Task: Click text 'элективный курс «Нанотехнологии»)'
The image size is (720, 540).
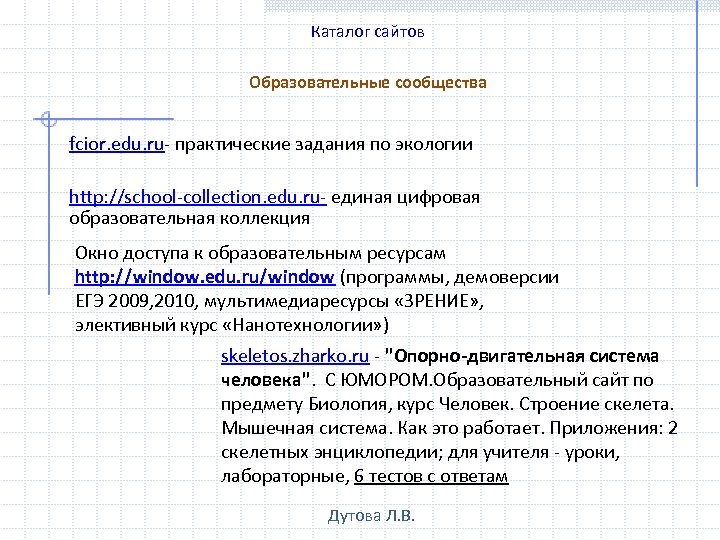Action: tap(232, 325)
